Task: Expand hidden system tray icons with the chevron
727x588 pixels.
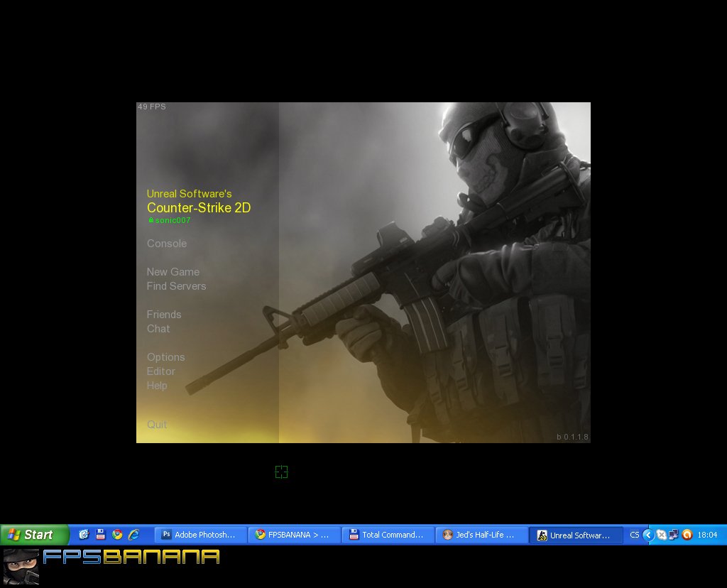Action: [648, 535]
